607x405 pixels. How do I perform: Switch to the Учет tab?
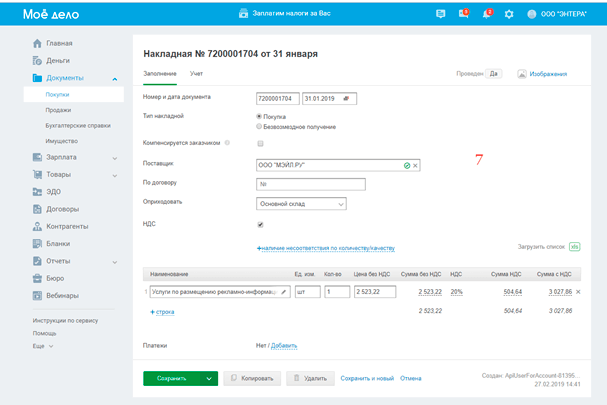(197, 75)
